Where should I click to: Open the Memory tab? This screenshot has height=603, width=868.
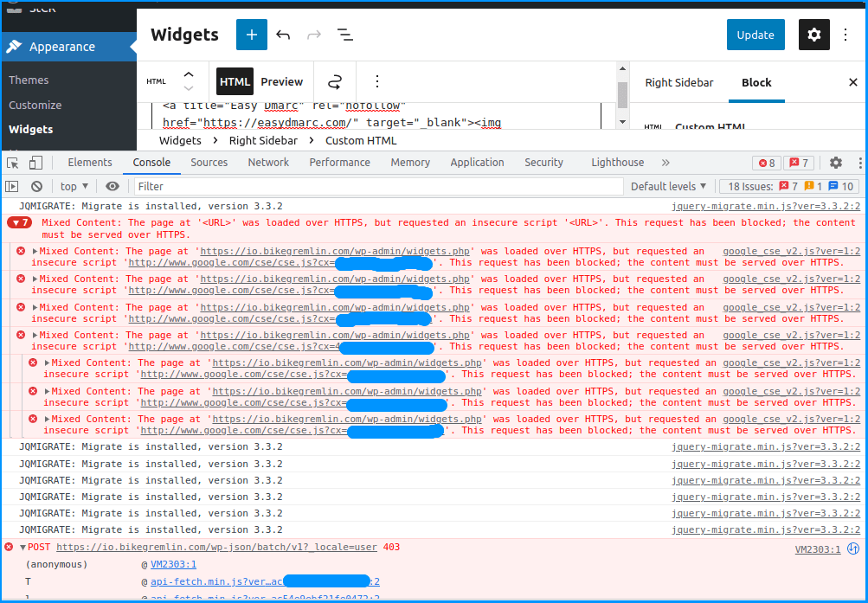click(x=410, y=162)
